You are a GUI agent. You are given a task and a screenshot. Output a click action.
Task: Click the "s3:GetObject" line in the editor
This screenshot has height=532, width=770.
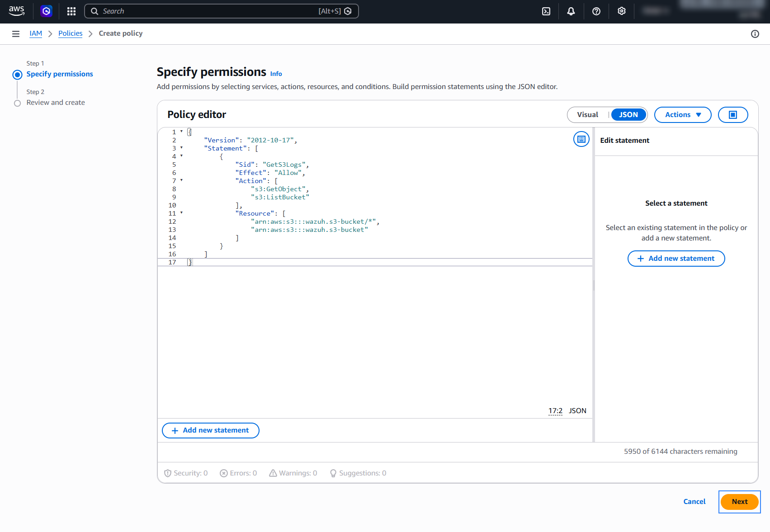pos(280,189)
